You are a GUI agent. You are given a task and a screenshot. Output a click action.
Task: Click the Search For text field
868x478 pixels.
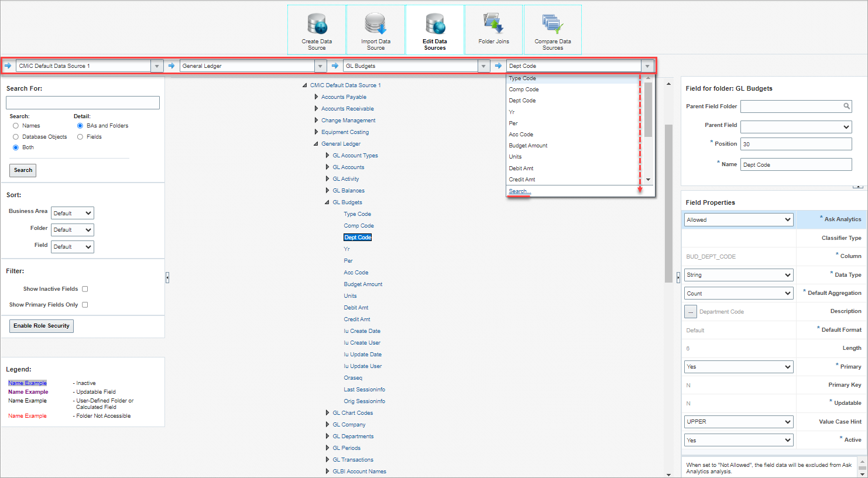pos(83,103)
